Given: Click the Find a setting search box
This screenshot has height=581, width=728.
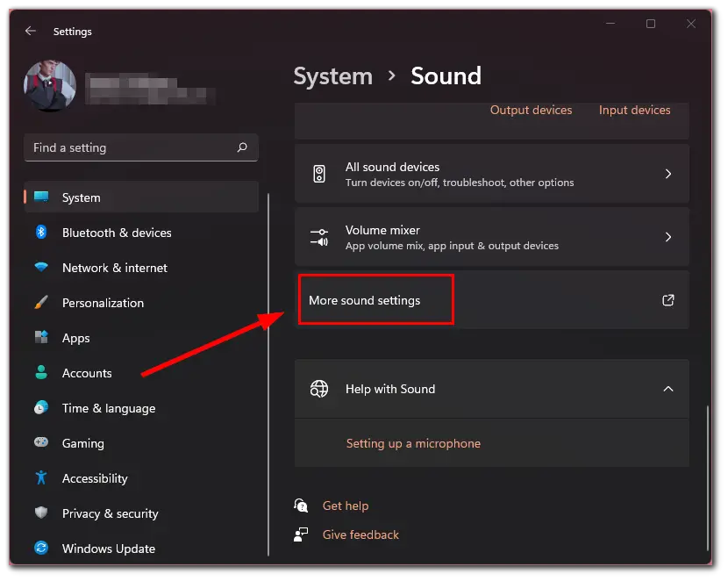Looking at the screenshot, I should click(x=141, y=147).
